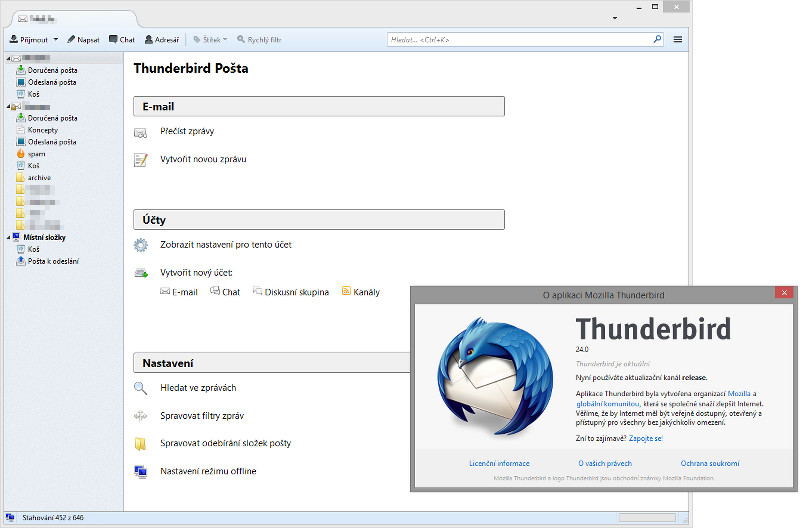Create a Diskusní skupina newsgroup account
The image size is (800, 528).
291,292
